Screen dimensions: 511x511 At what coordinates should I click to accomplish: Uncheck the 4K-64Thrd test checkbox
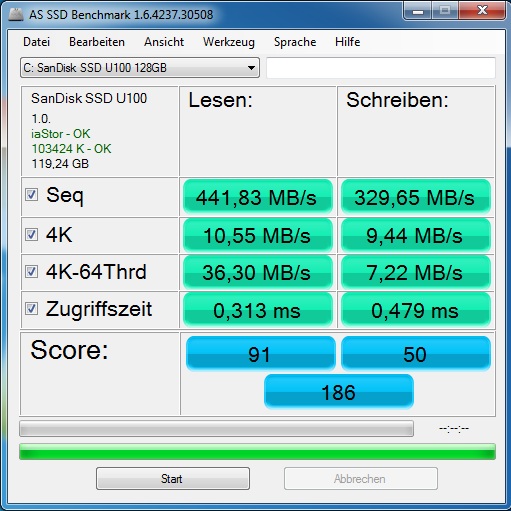31,272
